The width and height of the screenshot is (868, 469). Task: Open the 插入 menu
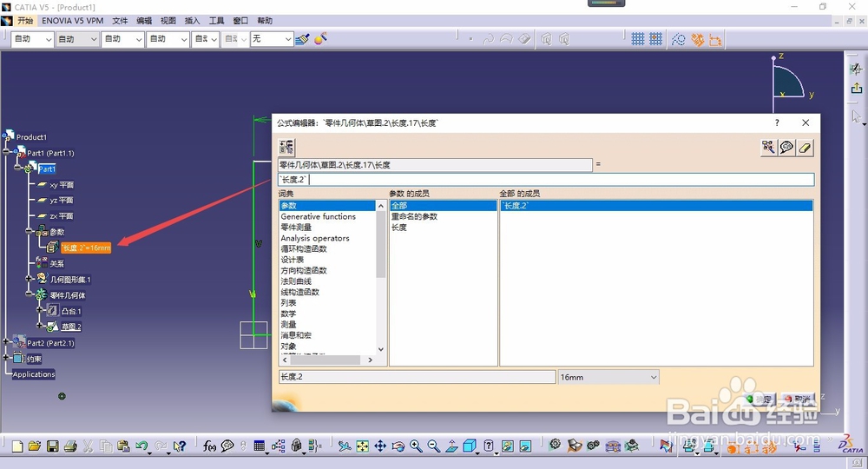pyautogui.click(x=192, y=21)
